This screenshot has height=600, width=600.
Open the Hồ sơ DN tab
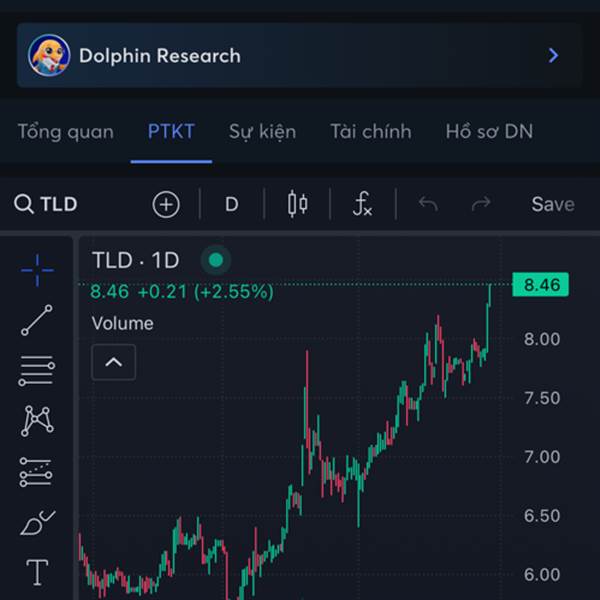click(x=489, y=132)
